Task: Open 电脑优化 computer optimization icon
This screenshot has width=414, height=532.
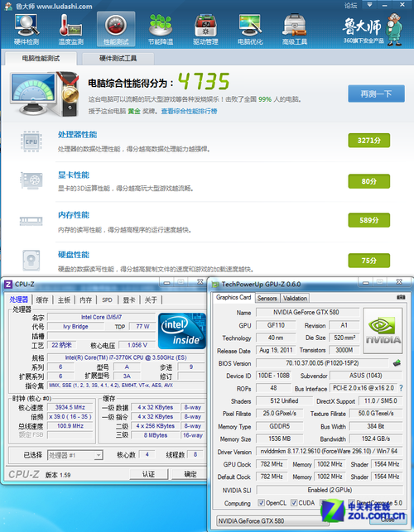Action: 250,29
